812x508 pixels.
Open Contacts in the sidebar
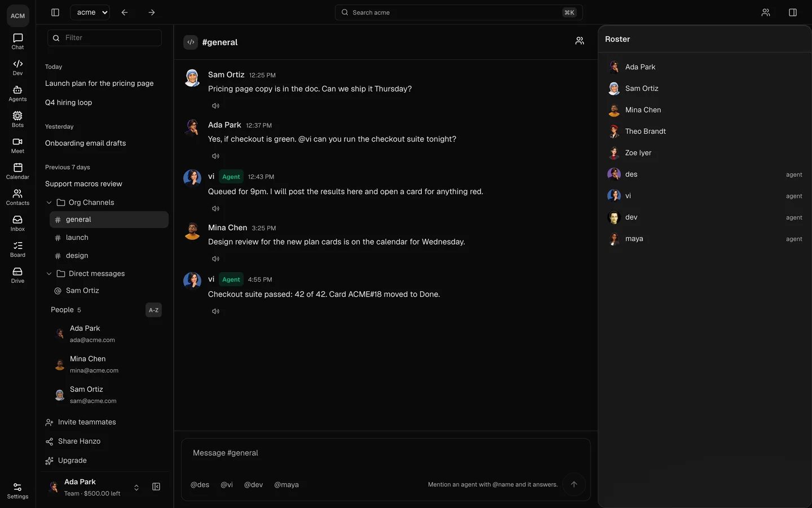[17, 198]
